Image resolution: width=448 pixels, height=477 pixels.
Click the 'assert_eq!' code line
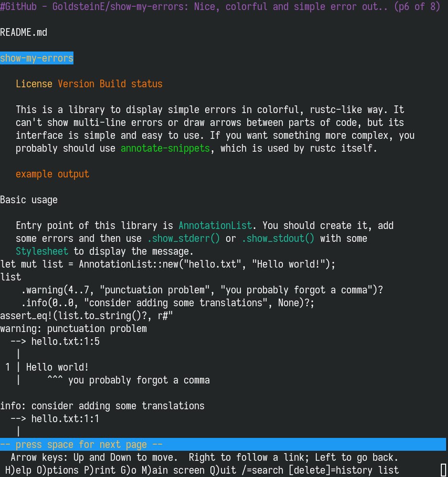click(x=86, y=316)
